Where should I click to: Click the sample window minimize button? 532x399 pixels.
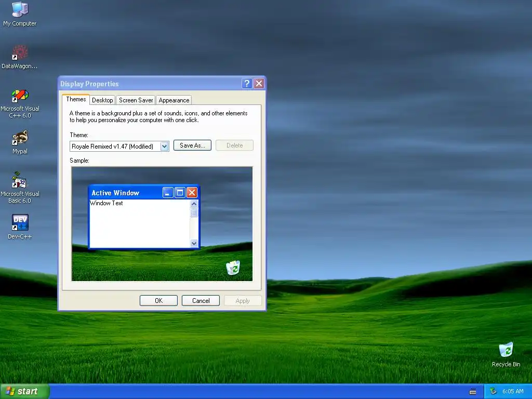168,193
